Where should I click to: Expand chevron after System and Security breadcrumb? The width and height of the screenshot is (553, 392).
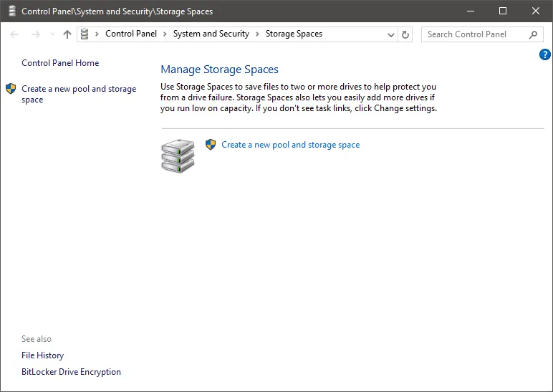pos(257,34)
